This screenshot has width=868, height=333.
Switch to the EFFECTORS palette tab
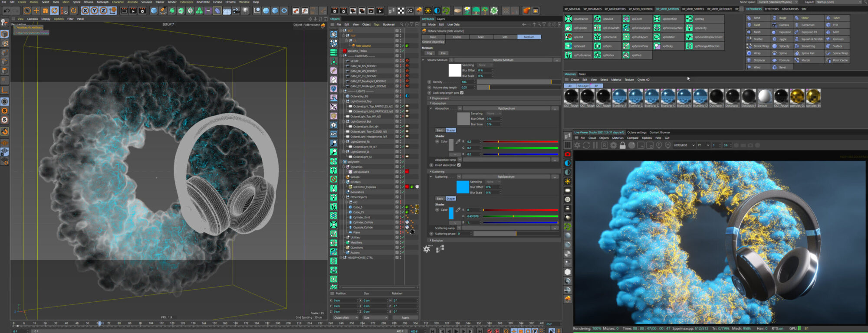[772, 9]
